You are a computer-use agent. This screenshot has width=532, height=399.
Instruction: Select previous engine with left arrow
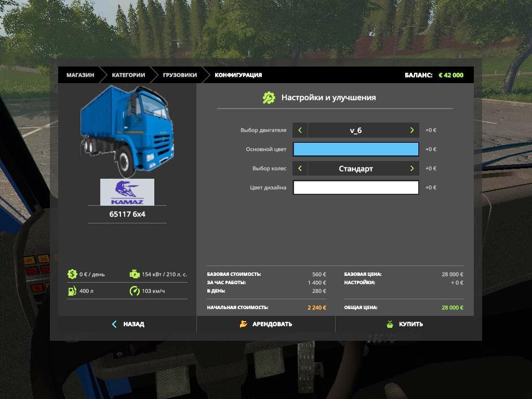300,130
